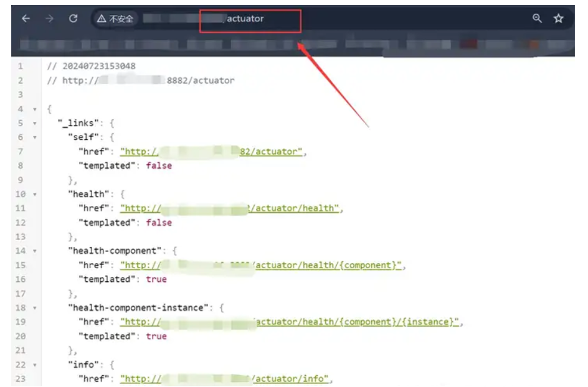
Task: Select the "href" key on line 7
Action: (94, 152)
